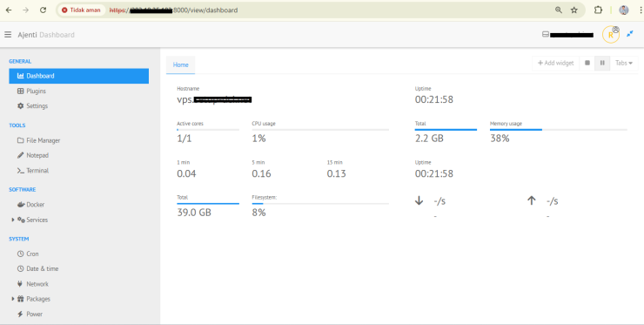This screenshot has width=644, height=325.
Task: Click the TOOLS section heading
Action: tap(17, 125)
